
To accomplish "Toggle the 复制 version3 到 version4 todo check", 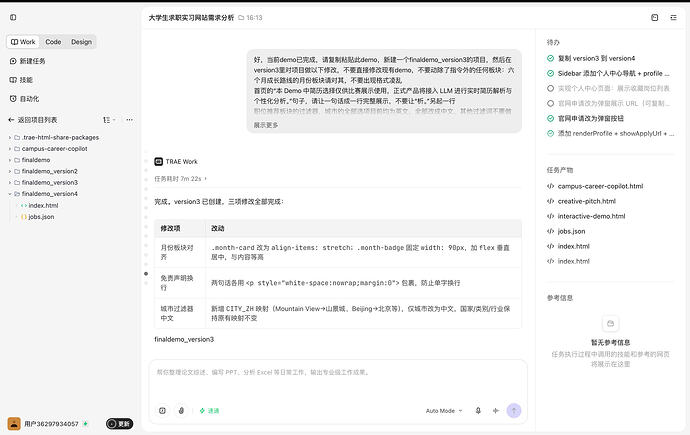I will (x=551, y=58).
